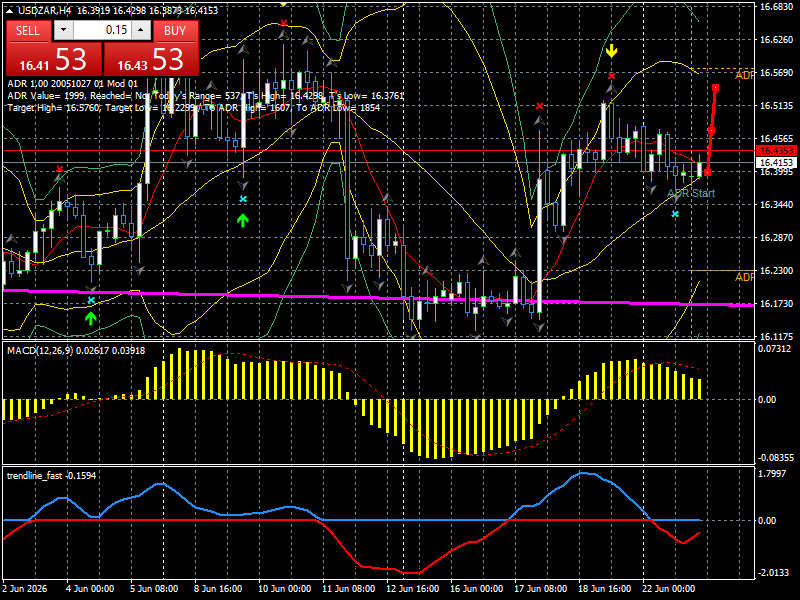Click the 2 Jun 2026 date label
Viewport: 800px width, 600px height.
[x=24, y=589]
